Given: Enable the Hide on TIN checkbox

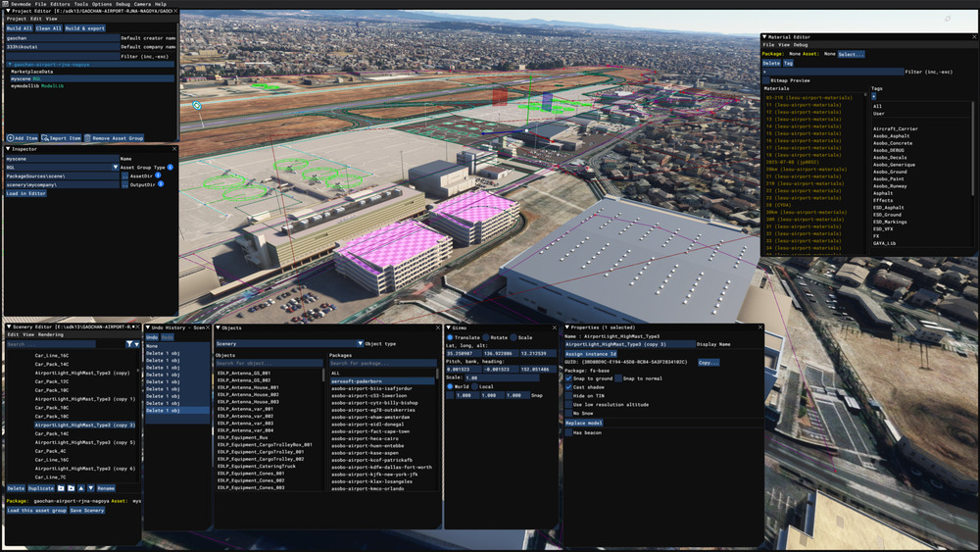Looking at the screenshot, I should pyautogui.click(x=568, y=395).
